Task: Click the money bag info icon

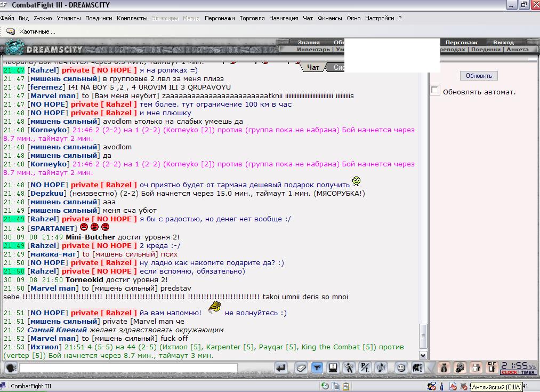Action: [444, 368]
